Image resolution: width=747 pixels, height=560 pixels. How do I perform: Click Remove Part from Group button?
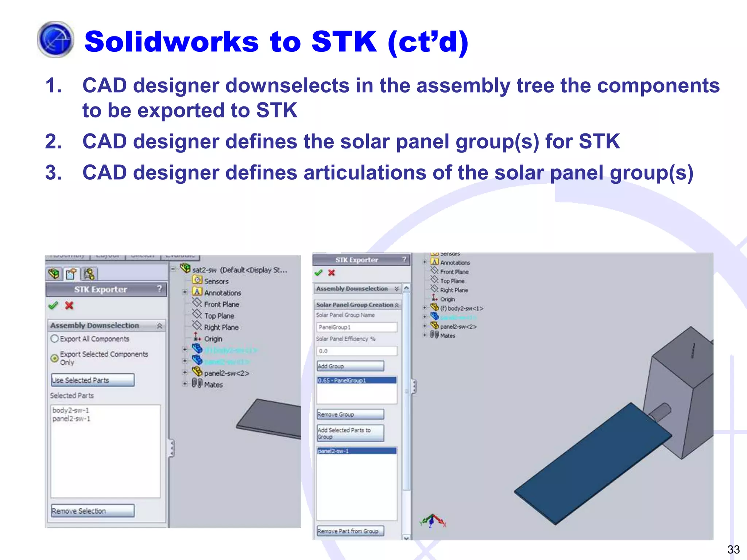click(350, 531)
